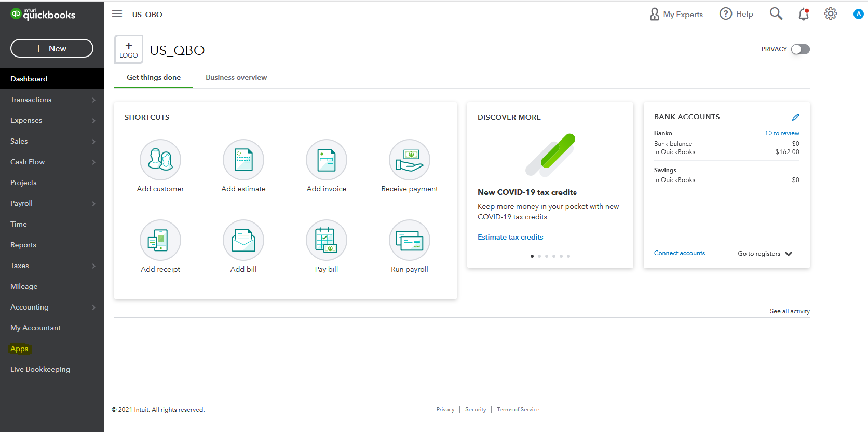This screenshot has height=432, width=868.
Task: Open See all activity
Action: [x=790, y=311]
